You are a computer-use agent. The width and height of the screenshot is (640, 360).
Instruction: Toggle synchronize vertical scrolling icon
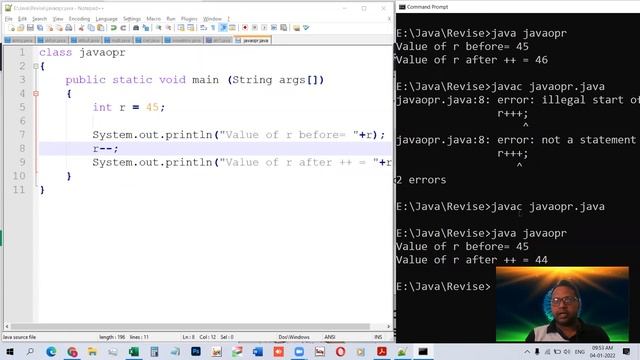(x=181, y=28)
